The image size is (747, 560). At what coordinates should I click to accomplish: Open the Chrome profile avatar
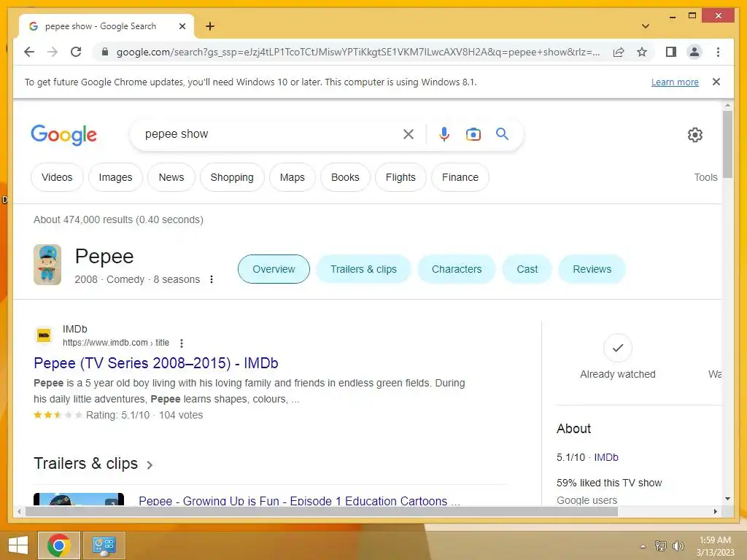tap(694, 52)
